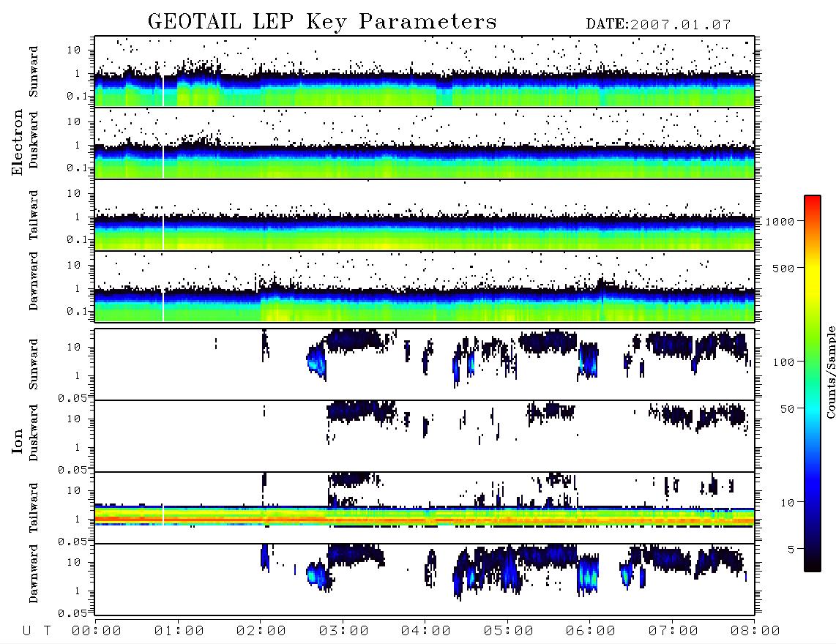Click the 02:00 time axis tick

pyautogui.click(x=261, y=632)
